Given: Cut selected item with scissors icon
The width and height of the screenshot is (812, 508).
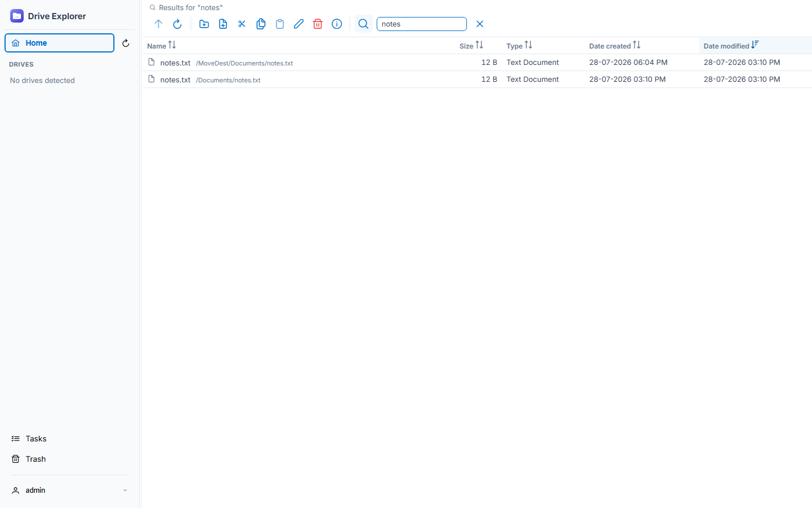Looking at the screenshot, I should (x=242, y=24).
